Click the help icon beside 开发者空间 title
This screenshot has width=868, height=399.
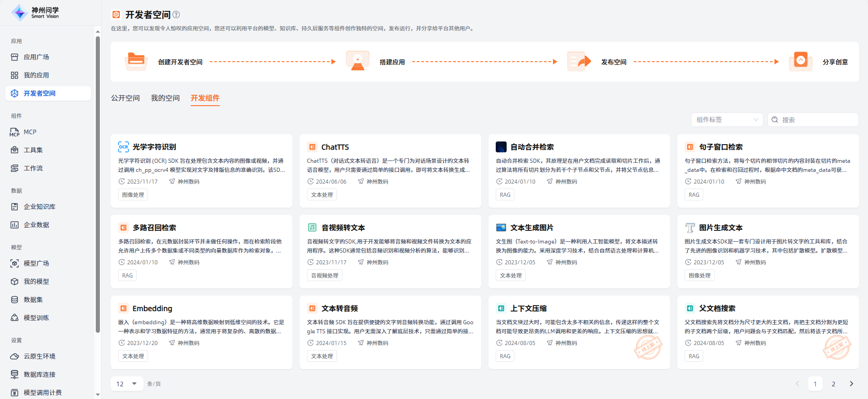tap(177, 15)
